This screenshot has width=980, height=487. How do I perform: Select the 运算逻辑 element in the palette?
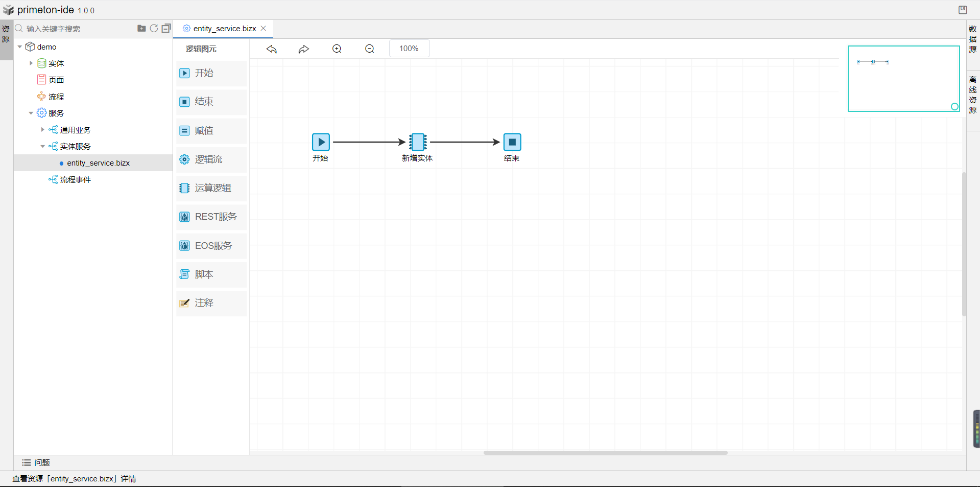tap(211, 188)
